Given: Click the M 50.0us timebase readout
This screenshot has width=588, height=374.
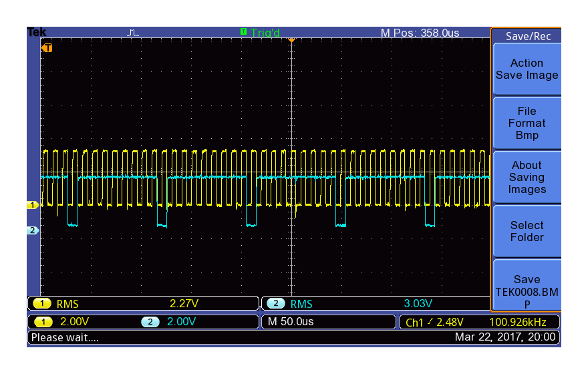Looking at the screenshot, I should [x=291, y=321].
